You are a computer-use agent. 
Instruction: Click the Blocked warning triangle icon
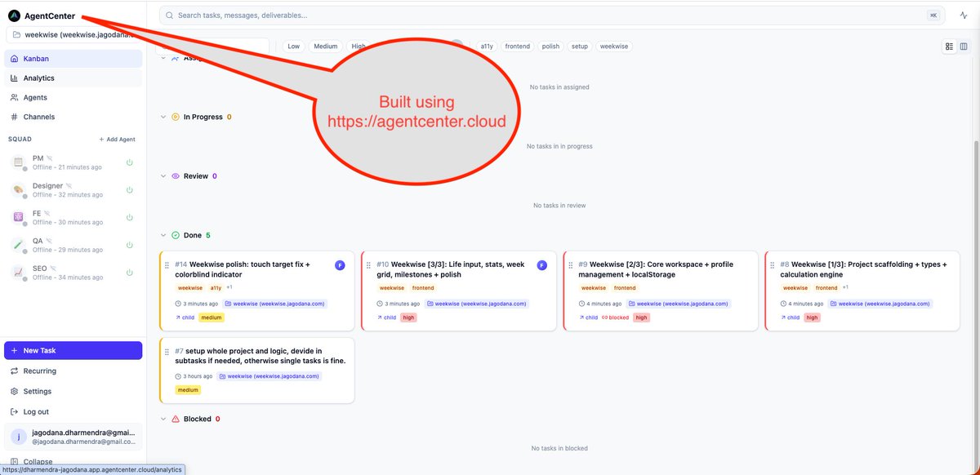tap(175, 419)
